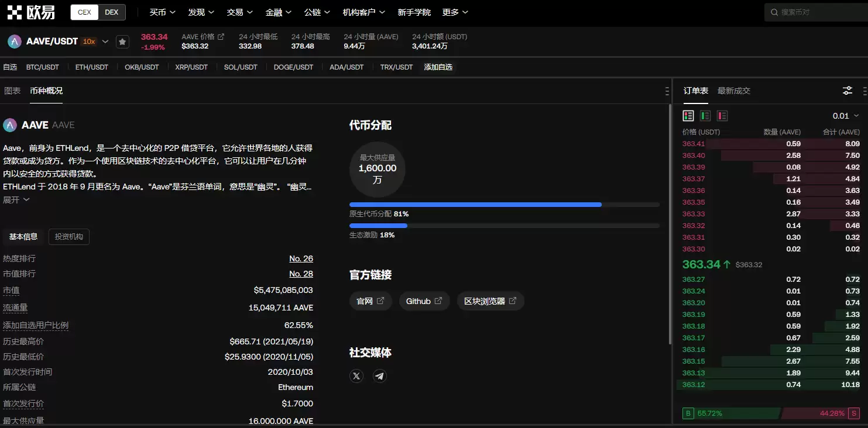Open the Github official link
Image resolution: width=868 pixels, height=428 pixels.
click(x=424, y=301)
